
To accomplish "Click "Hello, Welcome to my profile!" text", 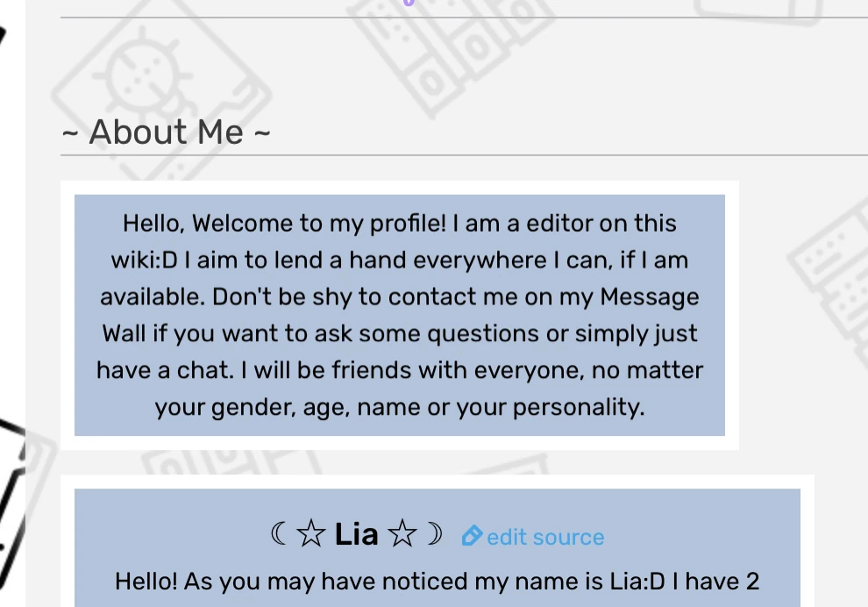I will pos(285,223).
